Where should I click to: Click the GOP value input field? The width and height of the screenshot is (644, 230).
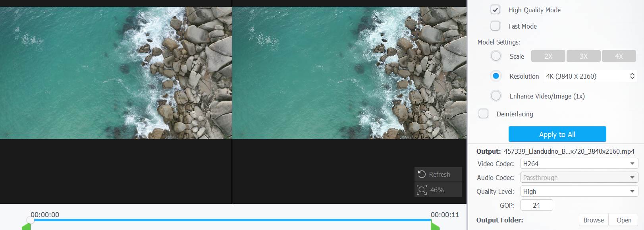[x=536, y=205]
